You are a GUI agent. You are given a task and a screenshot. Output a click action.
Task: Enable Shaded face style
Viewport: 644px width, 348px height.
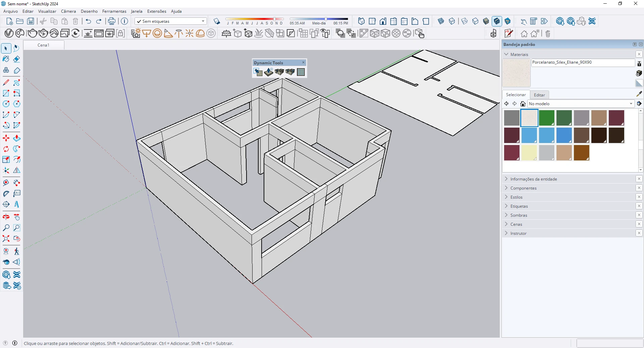[486, 21]
